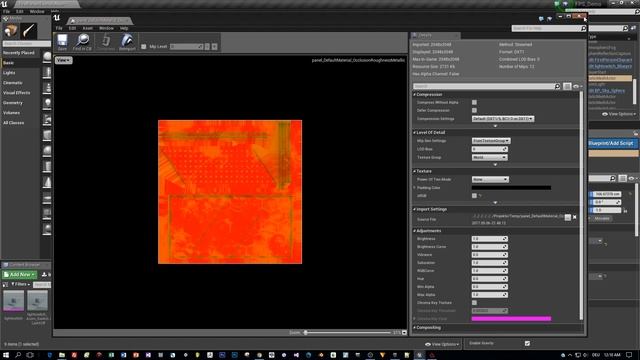Select the All Classes category
Screen dimensions: 640x360
pos(13,123)
